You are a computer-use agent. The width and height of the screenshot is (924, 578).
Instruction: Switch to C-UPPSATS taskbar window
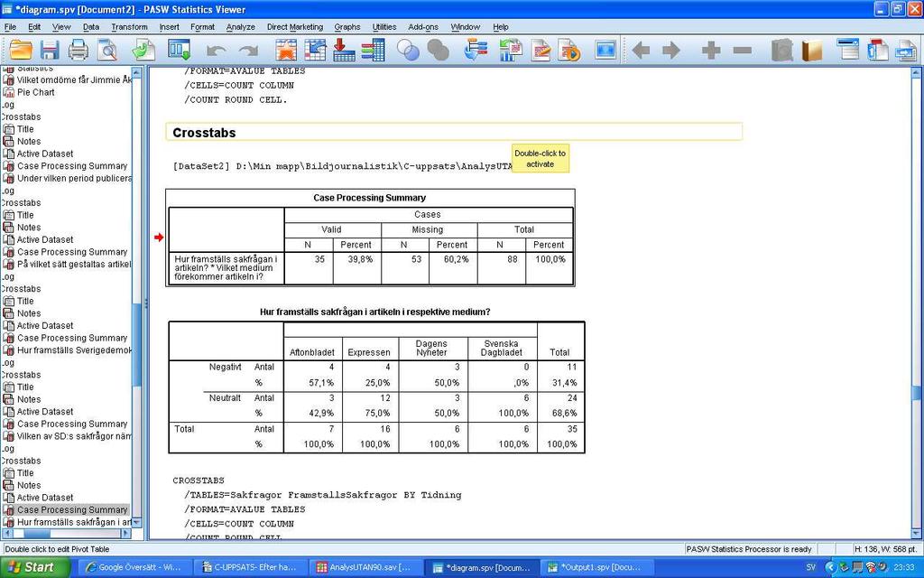pyautogui.click(x=249, y=567)
